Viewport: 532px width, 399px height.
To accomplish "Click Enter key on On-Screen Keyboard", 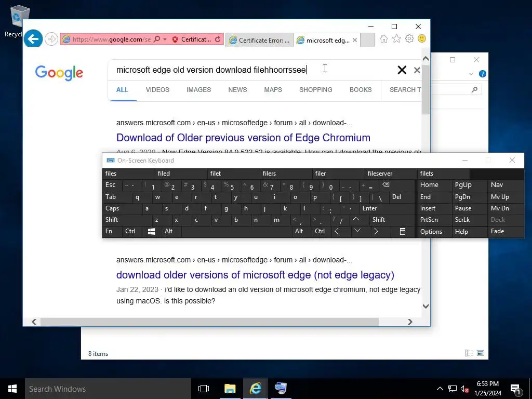I will pyautogui.click(x=387, y=208).
